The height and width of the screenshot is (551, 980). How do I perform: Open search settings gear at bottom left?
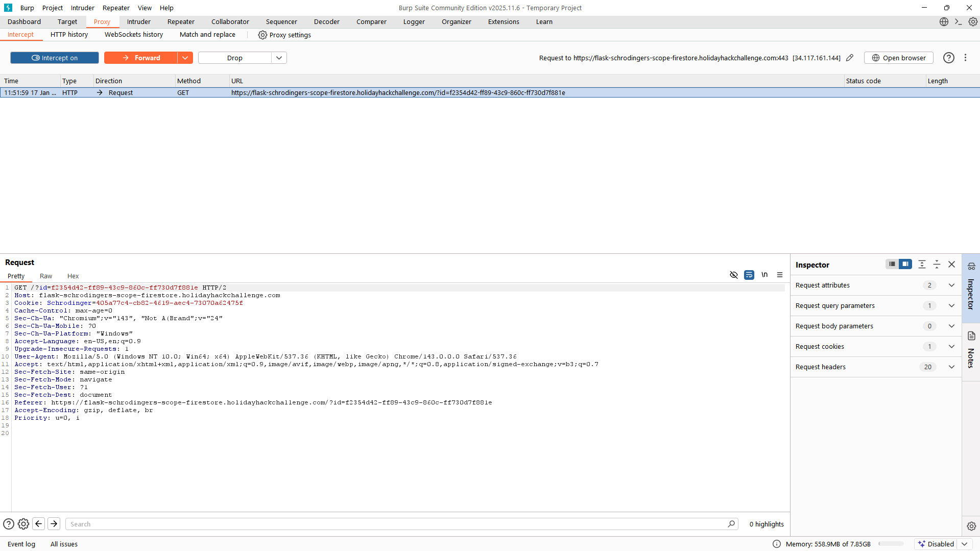point(23,524)
